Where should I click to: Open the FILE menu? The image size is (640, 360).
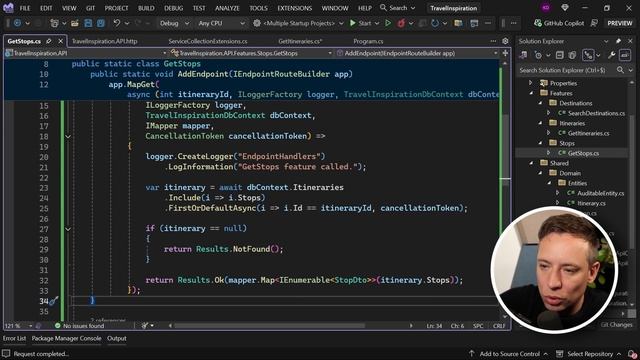(x=25, y=8)
